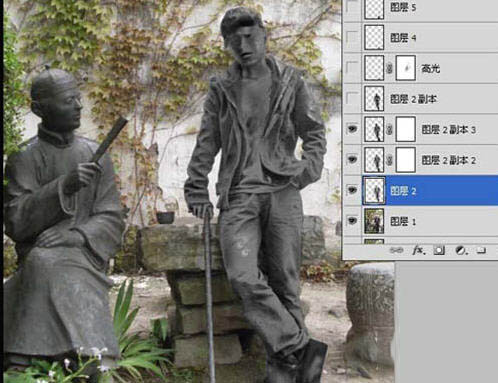Select layer named 图层 5
The height and width of the screenshot is (383, 498).
(x=403, y=7)
